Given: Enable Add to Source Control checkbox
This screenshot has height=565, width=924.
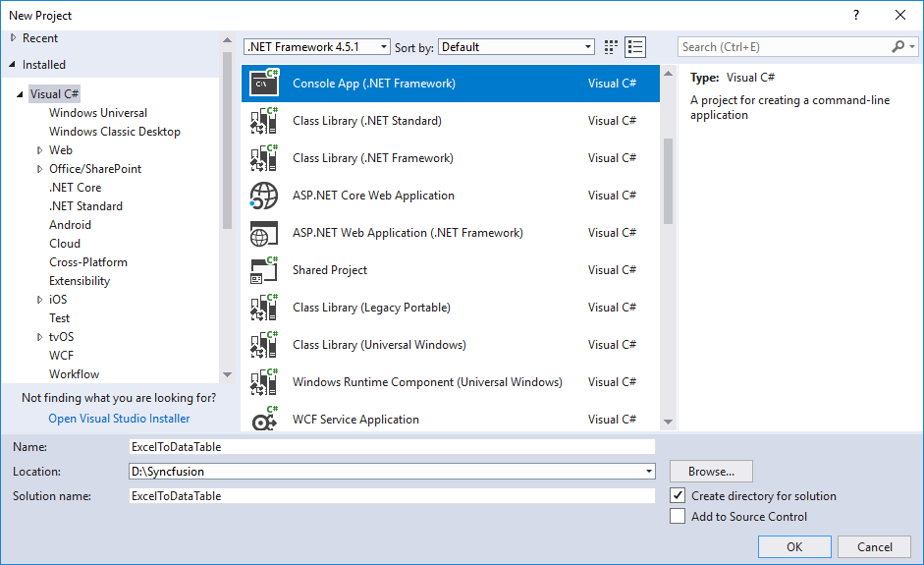Looking at the screenshot, I should pos(678,516).
